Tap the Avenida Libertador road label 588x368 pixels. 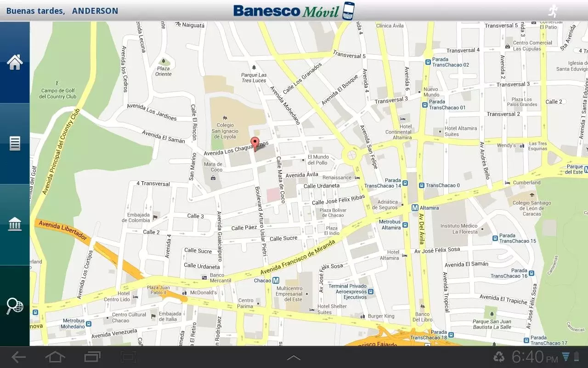[x=63, y=230]
